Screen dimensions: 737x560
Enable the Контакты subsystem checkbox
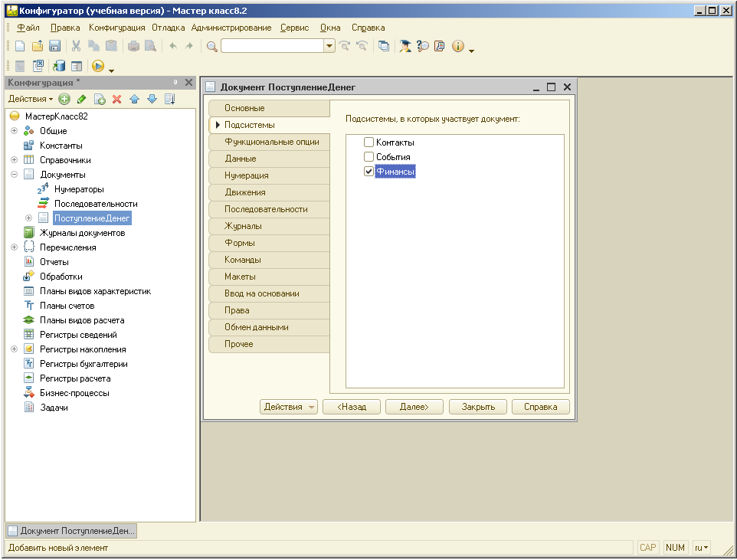(369, 142)
